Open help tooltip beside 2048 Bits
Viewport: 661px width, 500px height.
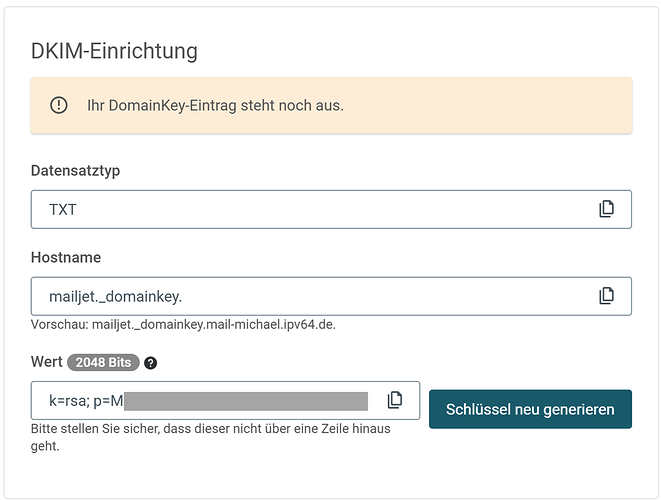tap(151, 362)
